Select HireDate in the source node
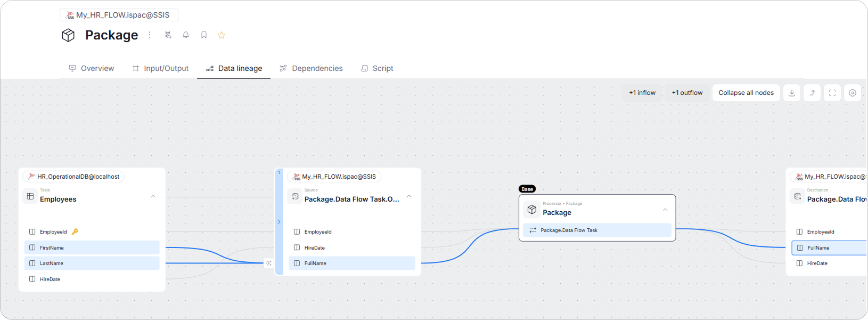Image resolution: width=868 pixels, height=320 pixels. coord(352,247)
